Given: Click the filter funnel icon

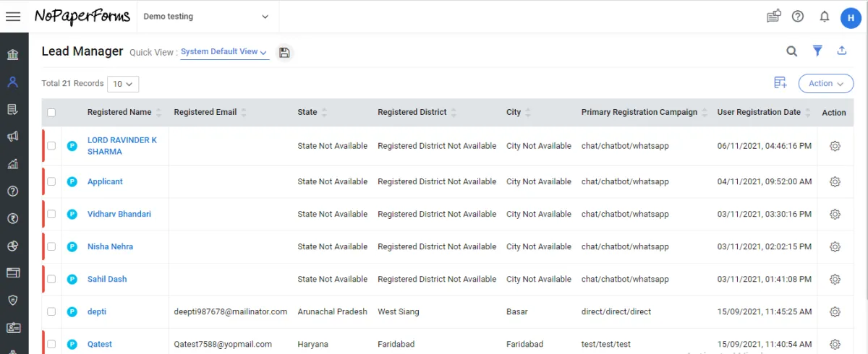Looking at the screenshot, I should point(817,51).
